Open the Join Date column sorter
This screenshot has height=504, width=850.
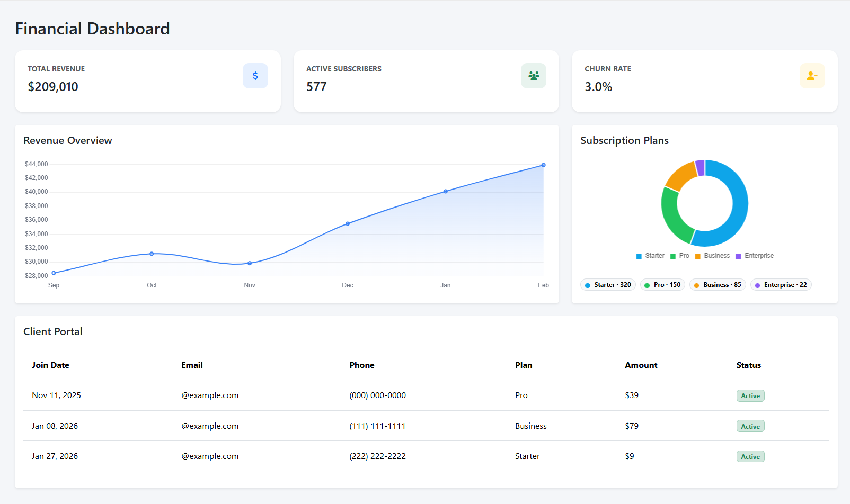[x=50, y=365]
